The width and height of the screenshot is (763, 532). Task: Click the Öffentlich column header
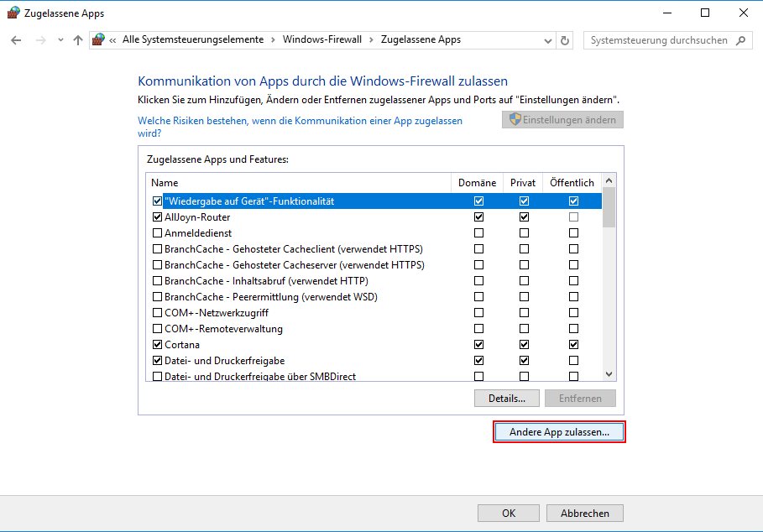click(572, 183)
